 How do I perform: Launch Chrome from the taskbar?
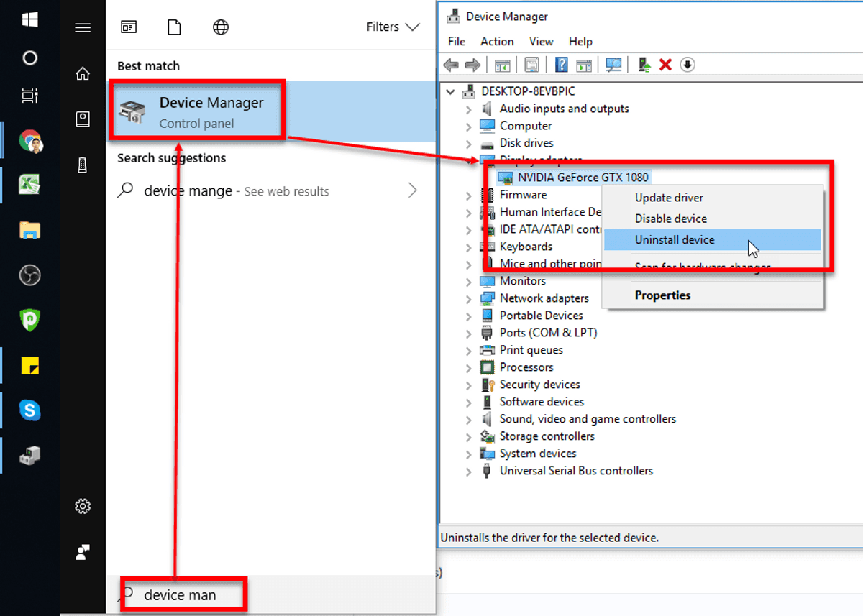coord(30,140)
